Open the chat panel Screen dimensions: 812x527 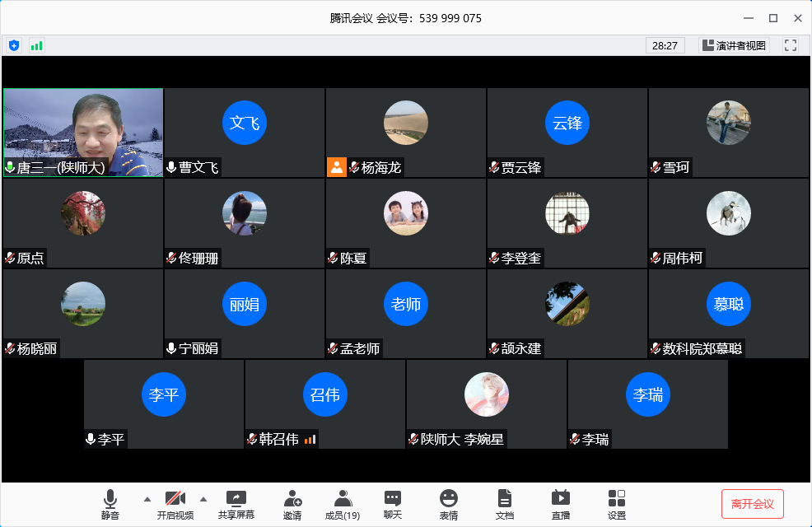tap(393, 505)
